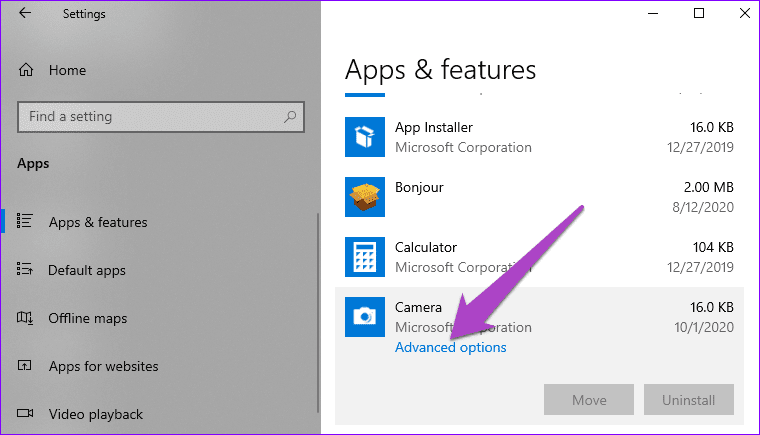Select the Bonjour name text

click(419, 188)
